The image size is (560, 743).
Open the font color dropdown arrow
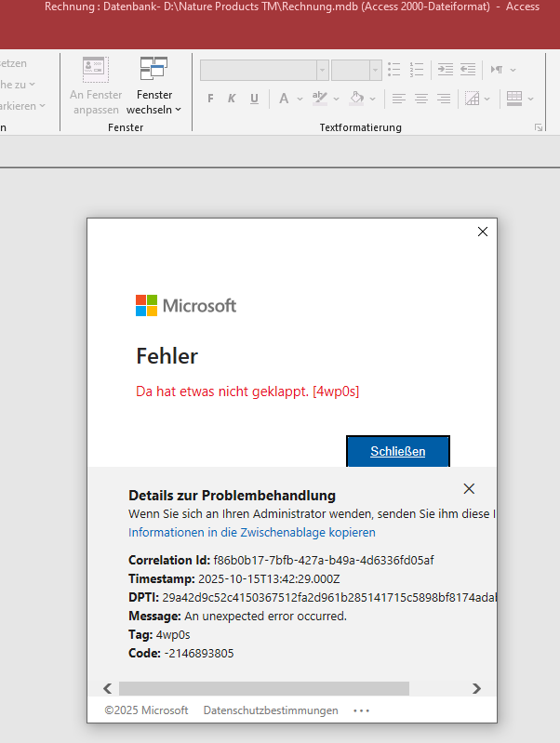tap(300, 99)
